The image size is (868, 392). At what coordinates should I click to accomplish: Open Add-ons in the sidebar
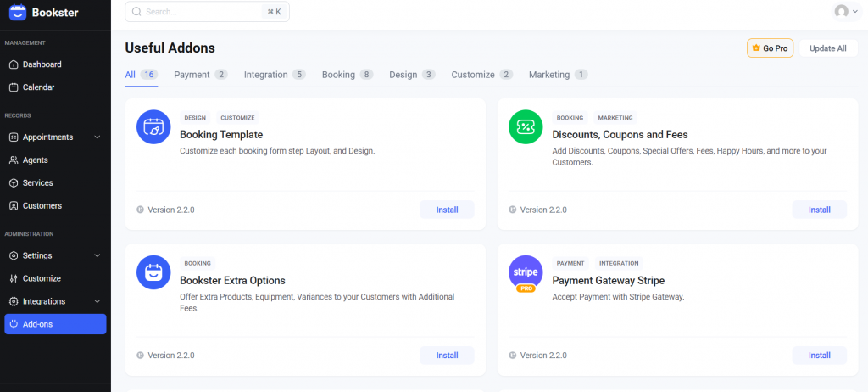[55, 324]
